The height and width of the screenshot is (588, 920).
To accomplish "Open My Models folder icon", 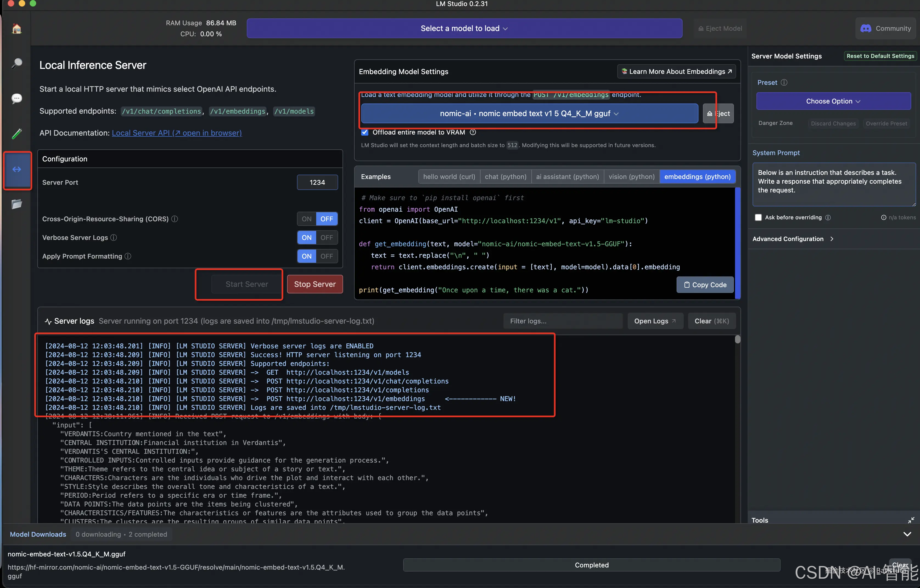I will 16,204.
